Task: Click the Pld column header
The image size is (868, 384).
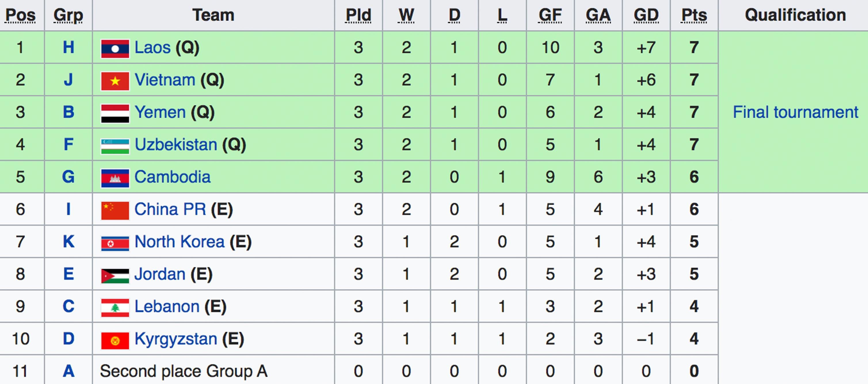Action: pyautogui.click(x=358, y=15)
